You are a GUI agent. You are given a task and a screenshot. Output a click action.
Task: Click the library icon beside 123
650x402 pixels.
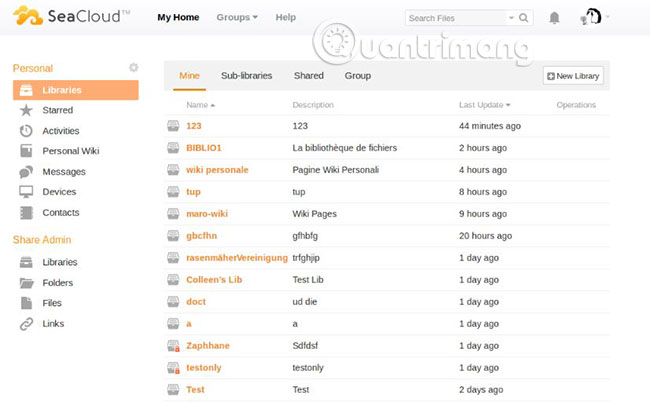click(x=173, y=126)
